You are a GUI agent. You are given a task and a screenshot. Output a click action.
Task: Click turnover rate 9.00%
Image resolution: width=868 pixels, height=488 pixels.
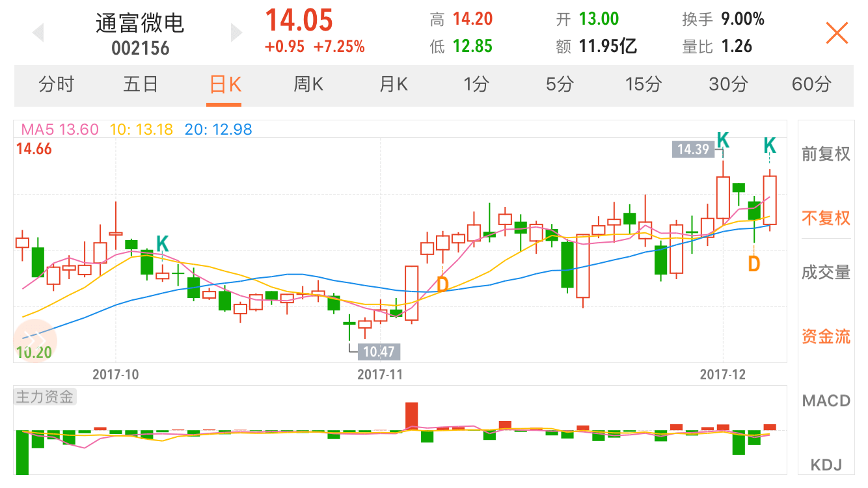click(742, 19)
